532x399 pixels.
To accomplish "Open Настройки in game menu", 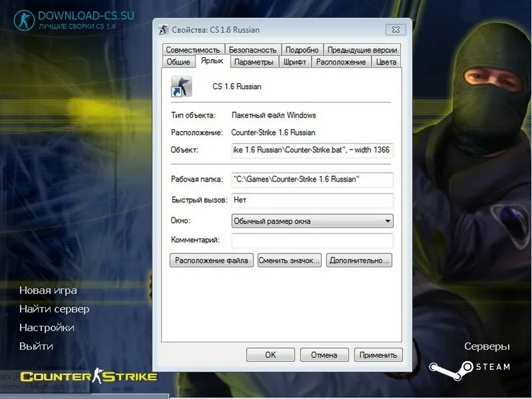I will pos(47,328).
